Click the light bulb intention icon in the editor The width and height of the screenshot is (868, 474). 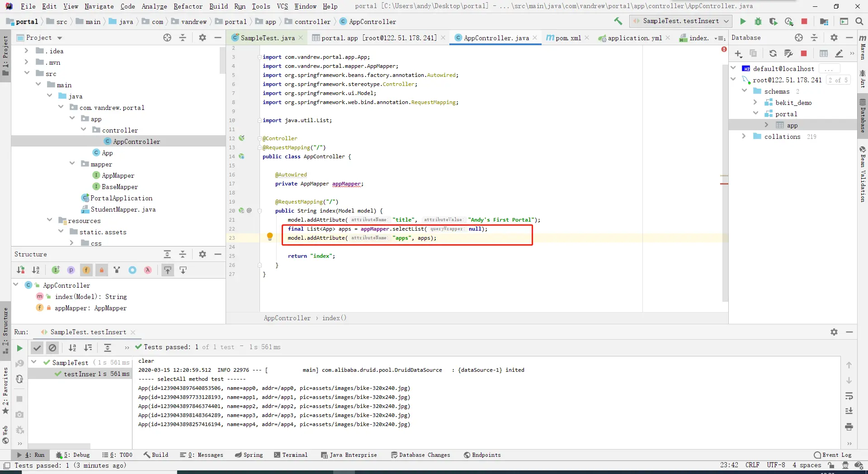270,236
